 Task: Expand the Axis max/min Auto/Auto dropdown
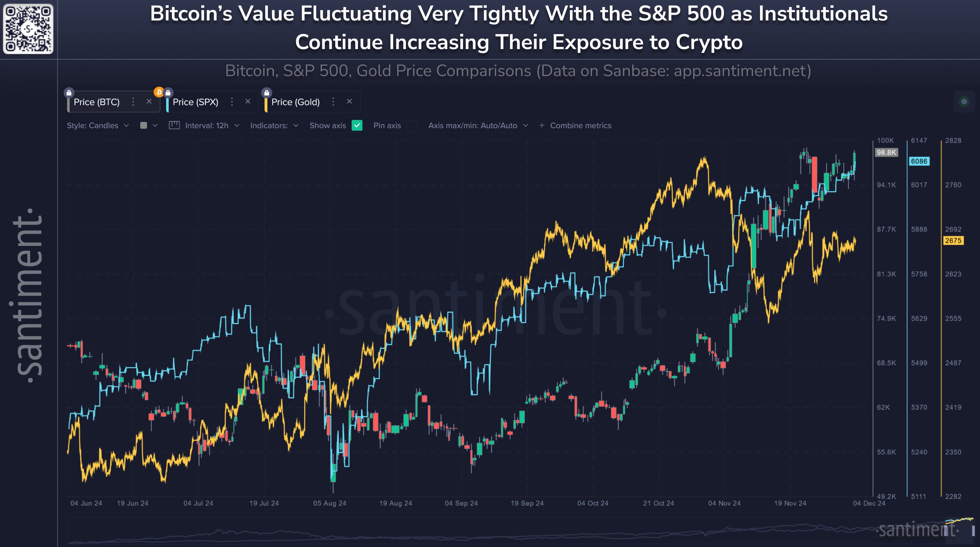tap(478, 126)
